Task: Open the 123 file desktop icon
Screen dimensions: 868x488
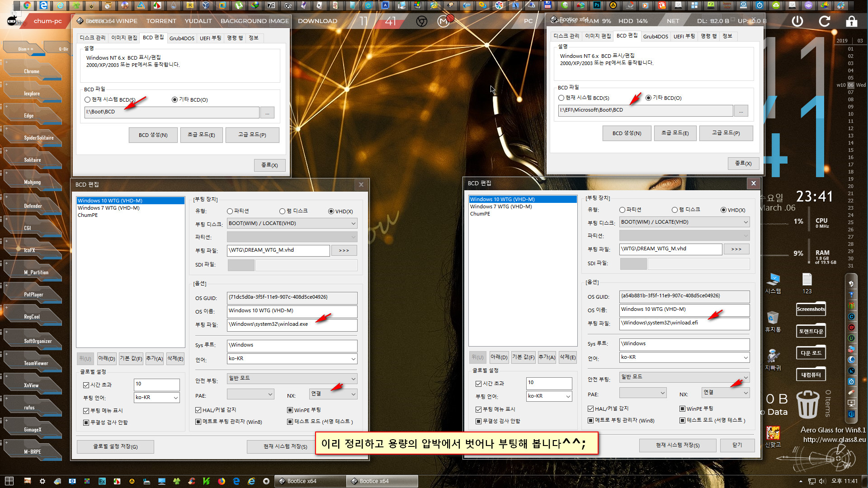Action: tap(807, 283)
